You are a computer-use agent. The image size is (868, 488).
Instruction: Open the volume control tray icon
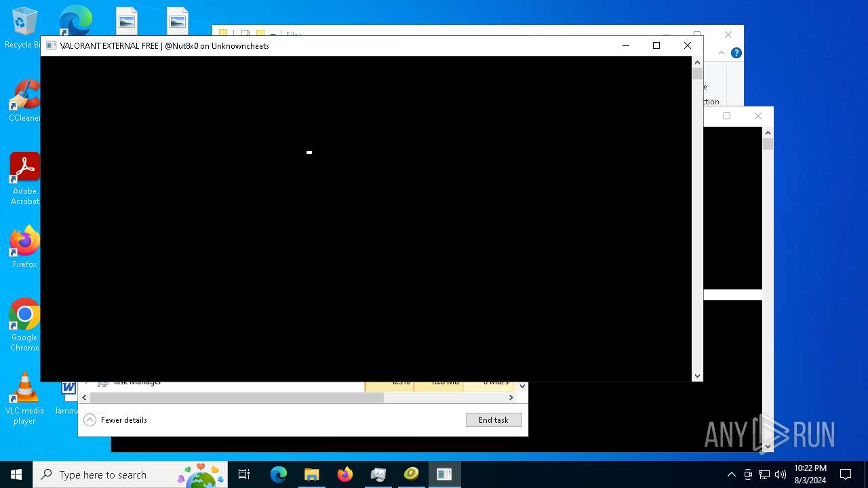coord(781,474)
